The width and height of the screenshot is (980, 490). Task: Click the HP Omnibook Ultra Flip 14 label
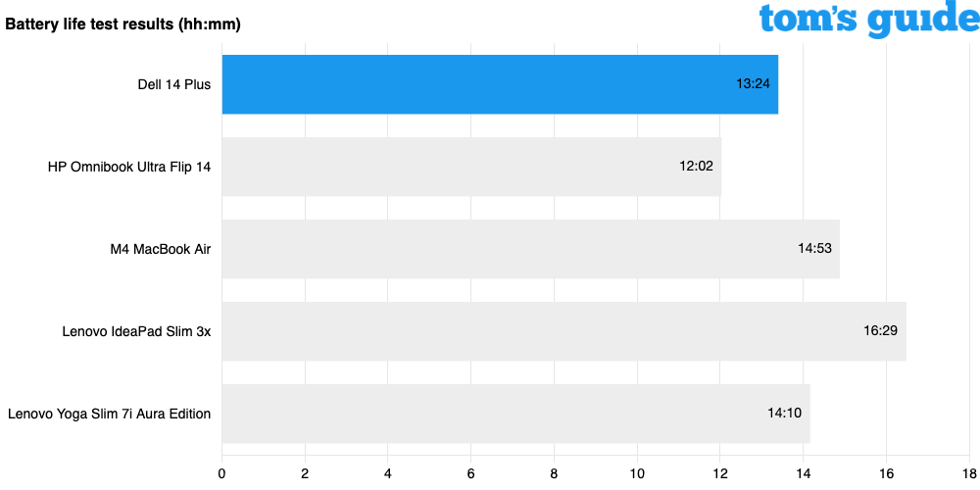[x=129, y=167]
